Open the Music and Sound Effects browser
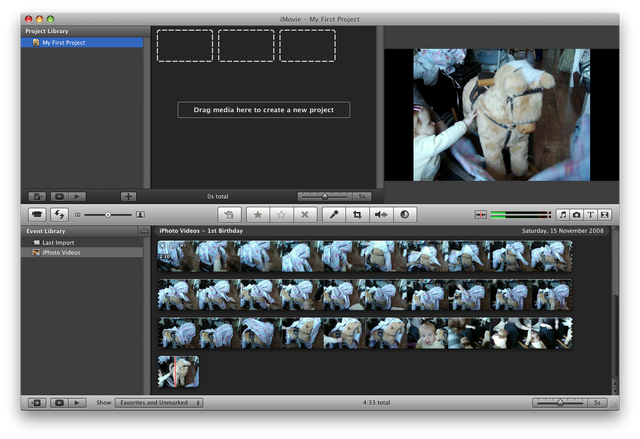The image size is (640, 439). (563, 215)
